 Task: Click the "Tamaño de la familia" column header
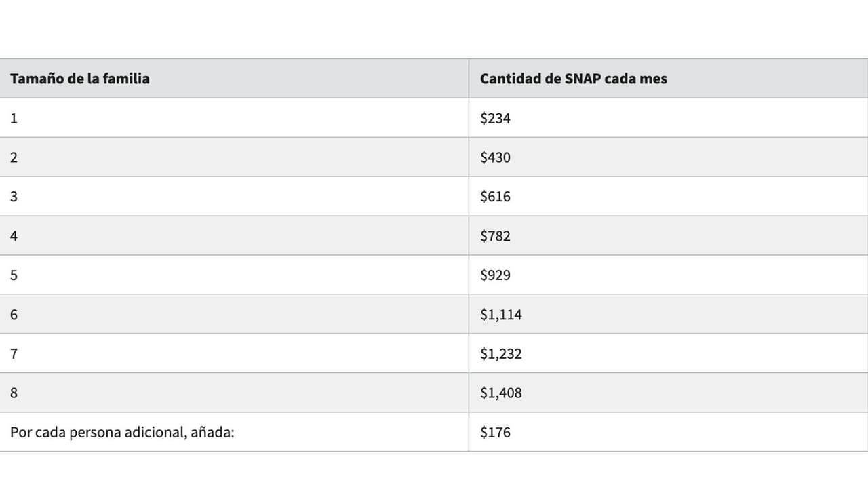pyautogui.click(x=80, y=79)
